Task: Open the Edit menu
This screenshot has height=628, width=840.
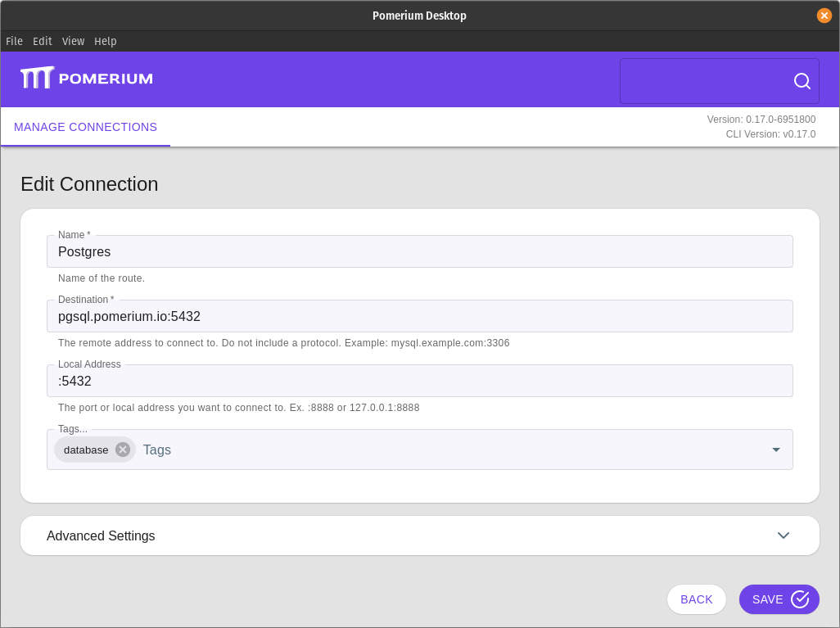Action: [42, 41]
